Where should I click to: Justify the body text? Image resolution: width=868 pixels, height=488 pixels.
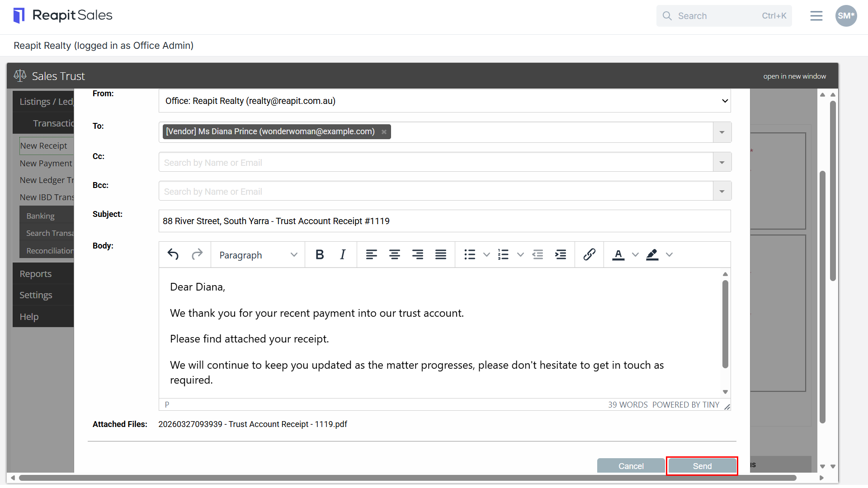441,255
